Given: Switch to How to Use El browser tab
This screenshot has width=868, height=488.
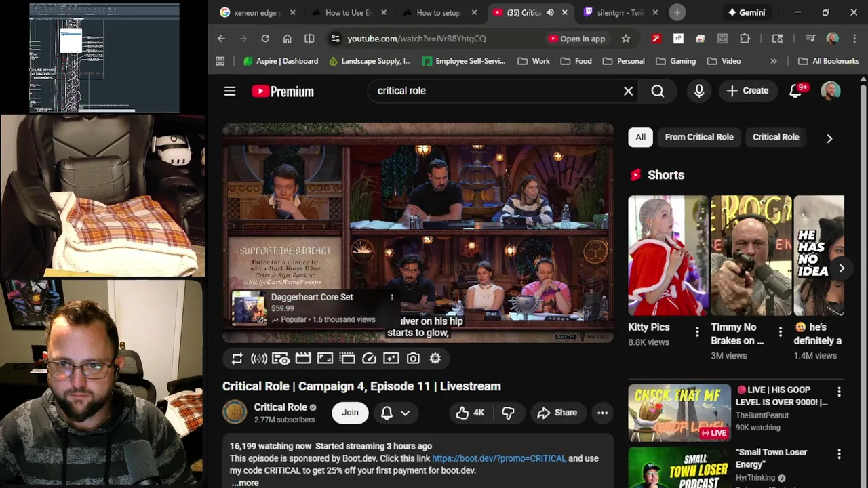Looking at the screenshot, I should point(349,12).
